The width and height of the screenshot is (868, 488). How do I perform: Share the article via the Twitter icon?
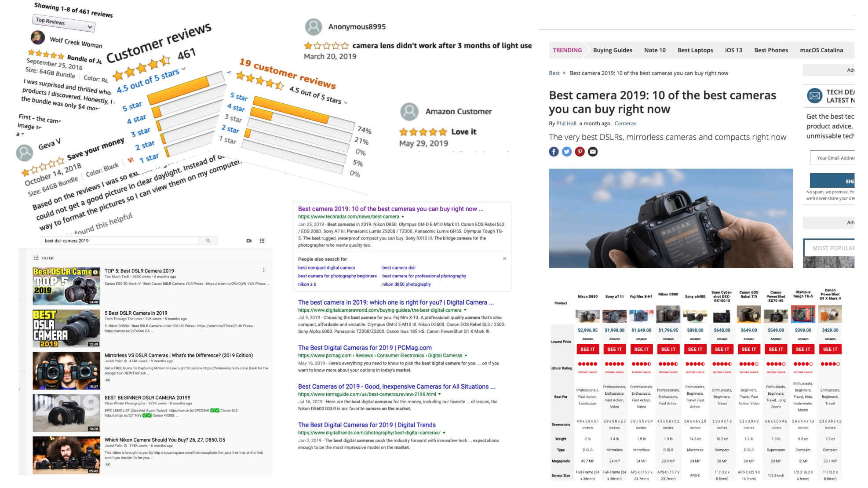567,152
